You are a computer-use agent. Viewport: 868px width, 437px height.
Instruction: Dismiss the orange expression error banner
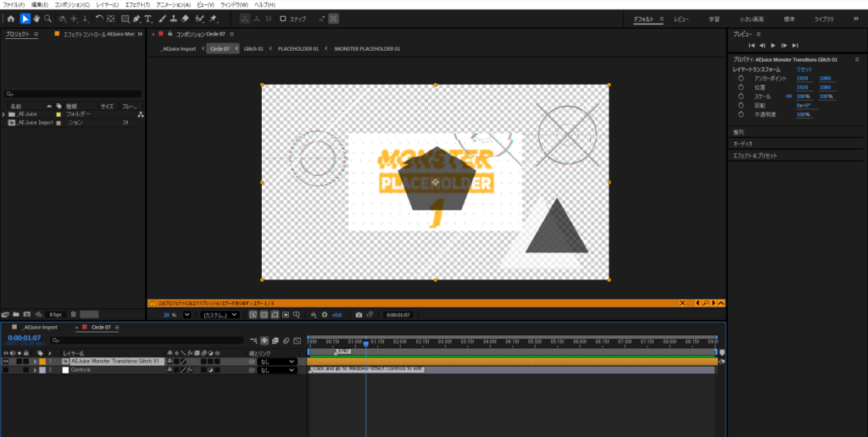tap(683, 302)
